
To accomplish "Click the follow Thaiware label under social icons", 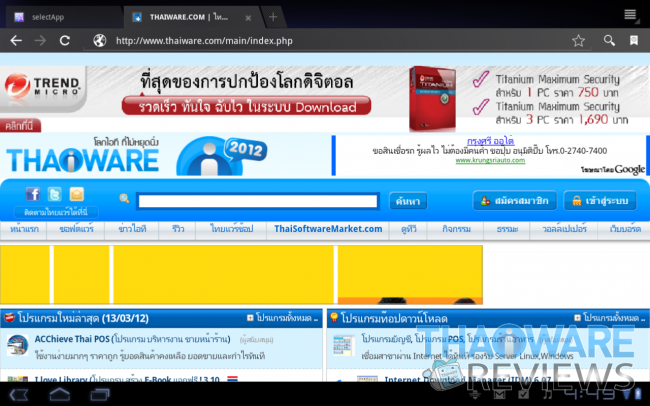I will 56,212.
